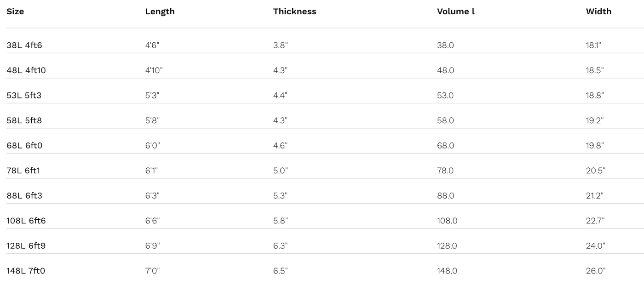
Task: Select the 38L 4ft6 size row label
Action: point(24,46)
